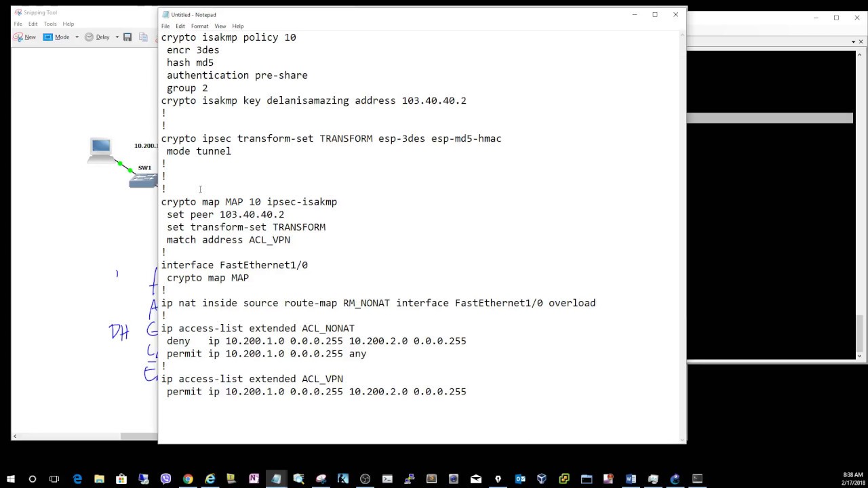This screenshot has width=868, height=488.
Task: Start a New snip in Snipping Tool
Action: coord(25,37)
